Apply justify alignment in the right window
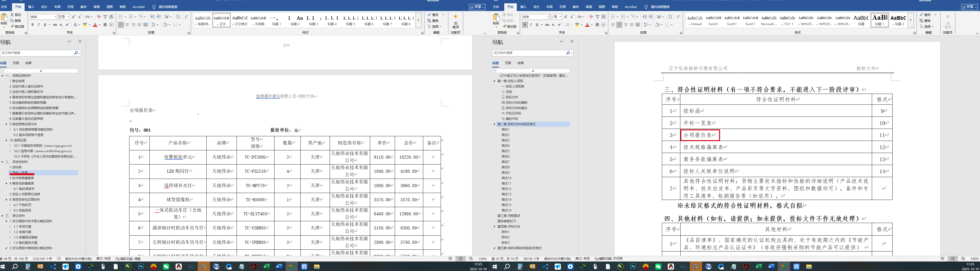The width and height of the screenshot is (980, 271). tap(632, 25)
